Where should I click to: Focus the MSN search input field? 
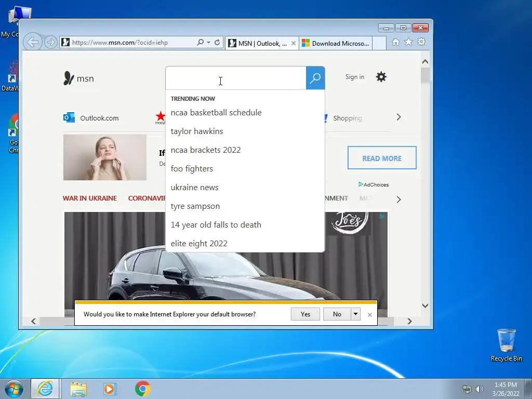[236, 78]
